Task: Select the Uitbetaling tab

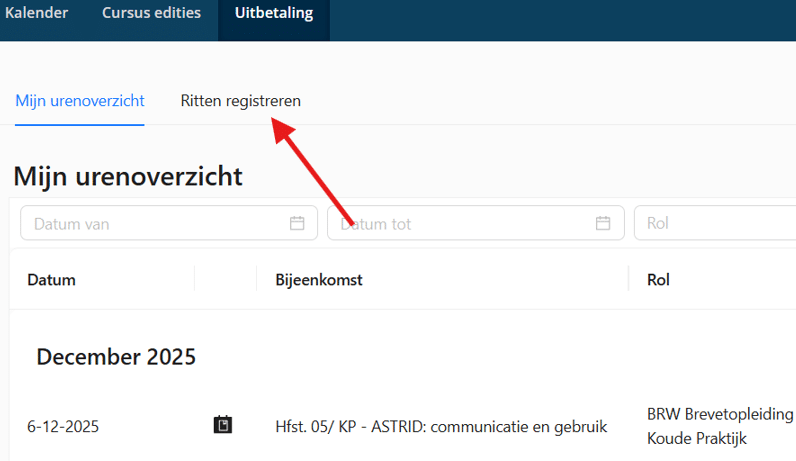Action: tap(274, 14)
